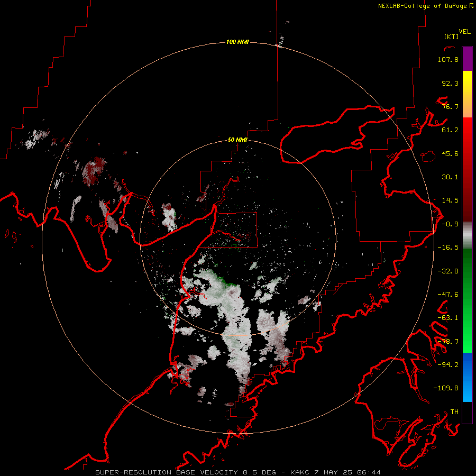Click the 0.5 DEG elevation text in the footer

click(x=259, y=472)
